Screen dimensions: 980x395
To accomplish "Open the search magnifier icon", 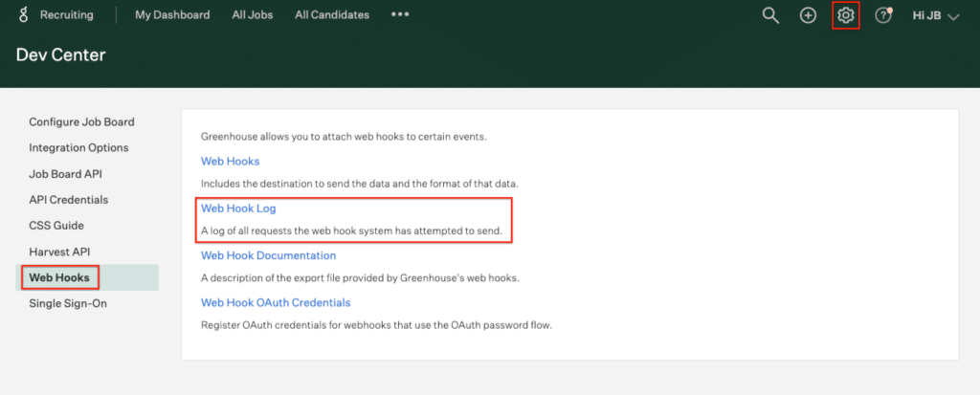I will click(x=770, y=15).
